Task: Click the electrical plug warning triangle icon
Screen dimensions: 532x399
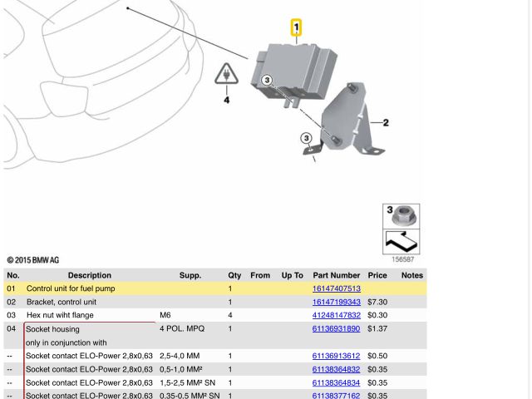Action: (x=226, y=76)
